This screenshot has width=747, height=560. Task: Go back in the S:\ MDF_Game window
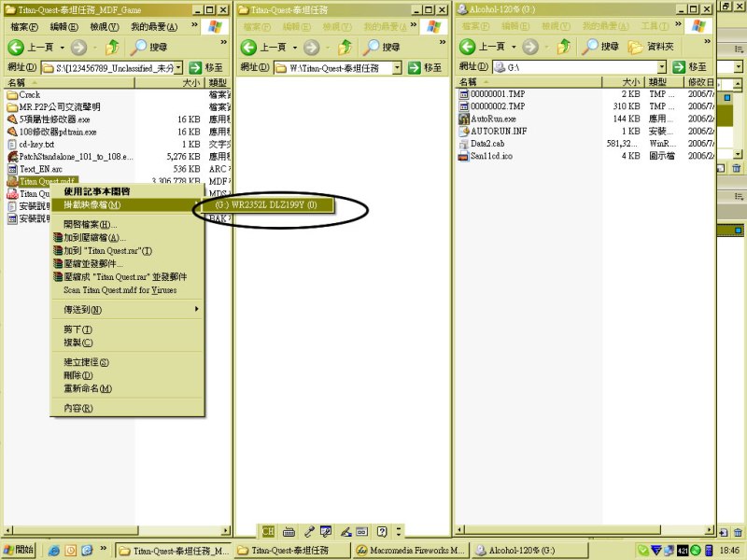coord(31,48)
